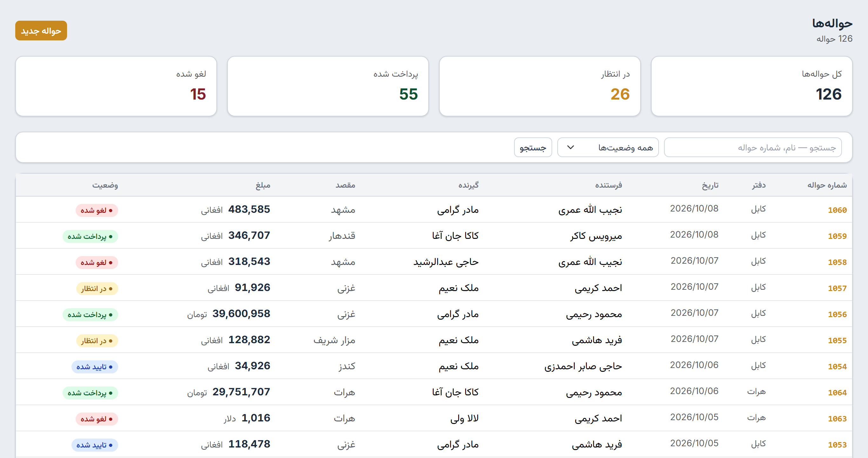This screenshot has height=458, width=868.
Task: Click پرداخت شده status badge in row 1059
Action: tap(90, 236)
